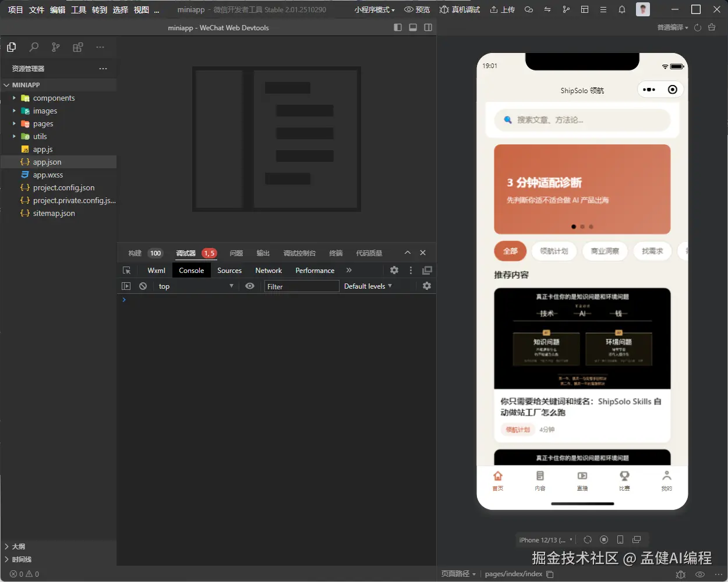Image resolution: width=728 pixels, height=582 pixels.
Task: Toggle the live expression eye in console
Action: pyautogui.click(x=250, y=286)
